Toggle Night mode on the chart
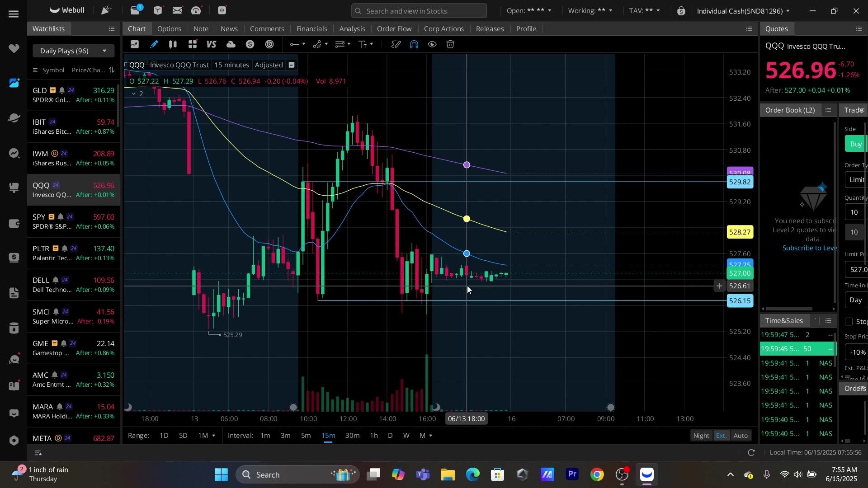The width and height of the screenshot is (868, 488). coord(701,435)
